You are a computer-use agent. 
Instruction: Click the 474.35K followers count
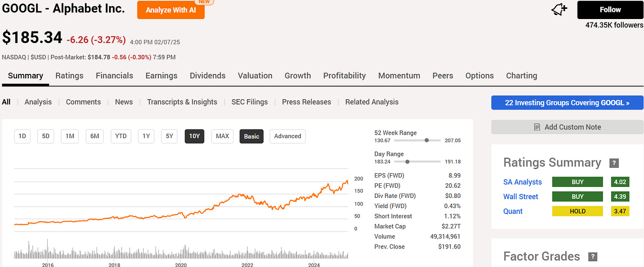(x=614, y=26)
